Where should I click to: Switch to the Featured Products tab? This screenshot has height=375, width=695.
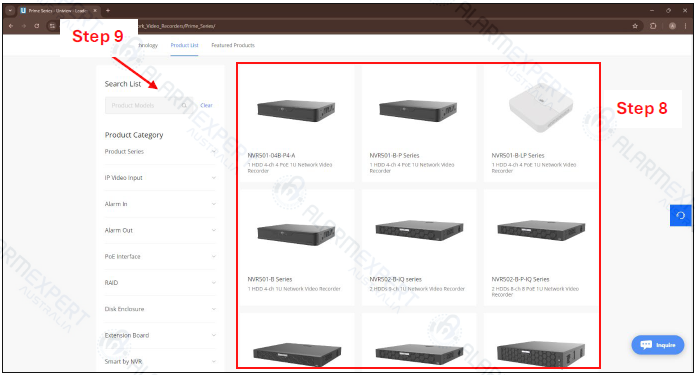(233, 45)
